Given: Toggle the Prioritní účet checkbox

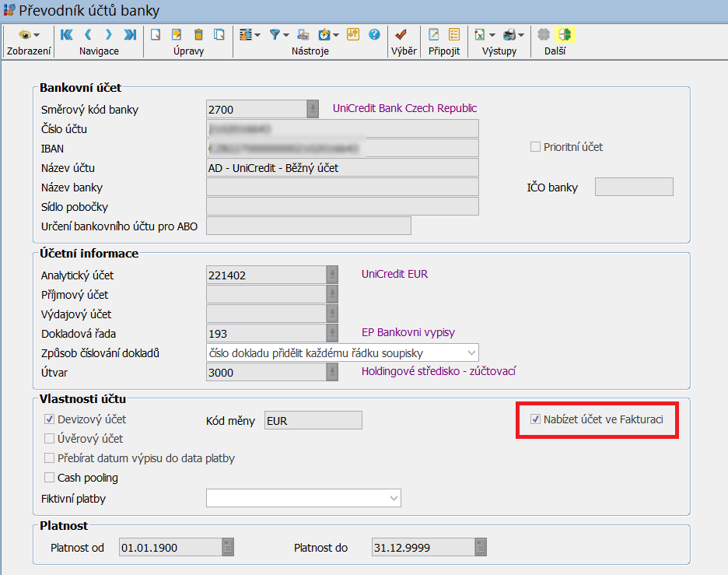Looking at the screenshot, I should pyautogui.click(x=535, y=147).
